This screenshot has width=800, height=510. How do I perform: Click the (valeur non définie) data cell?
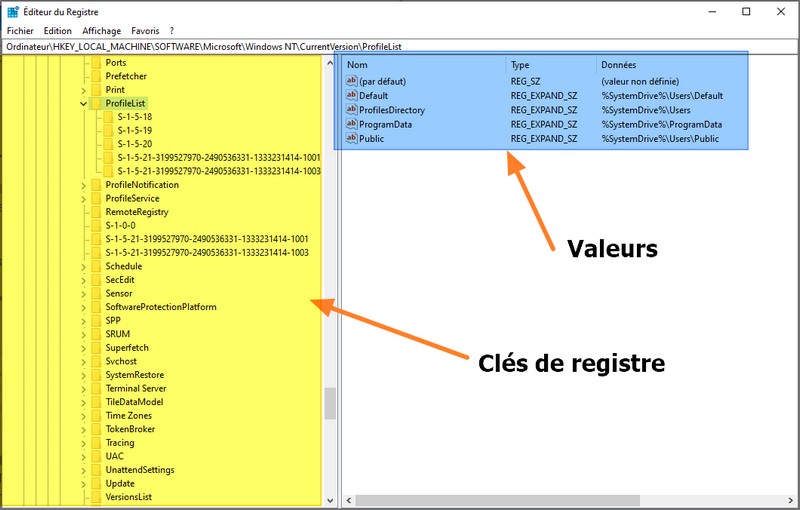tap(640, 81)
